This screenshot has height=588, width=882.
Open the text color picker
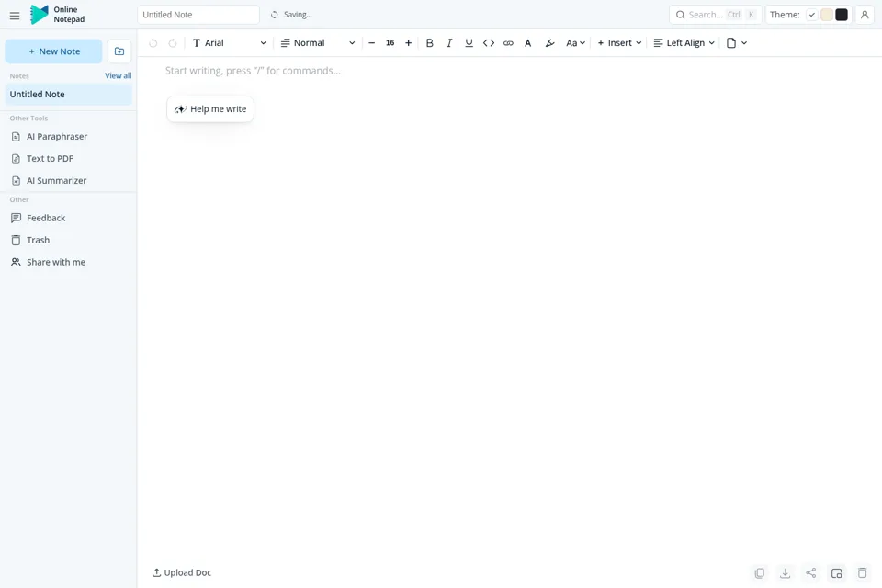tap(528, 43)
